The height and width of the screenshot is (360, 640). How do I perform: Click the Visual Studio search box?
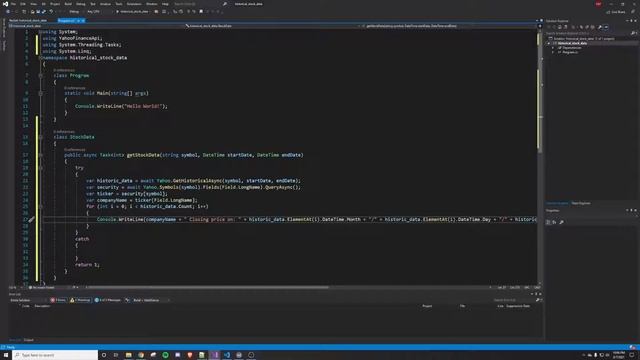[x=200, y=4]
